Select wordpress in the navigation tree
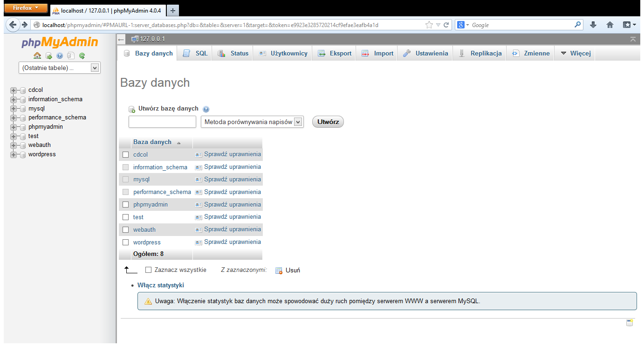The width and height of the screenshot is (644, 347). (x=42, y=154)
